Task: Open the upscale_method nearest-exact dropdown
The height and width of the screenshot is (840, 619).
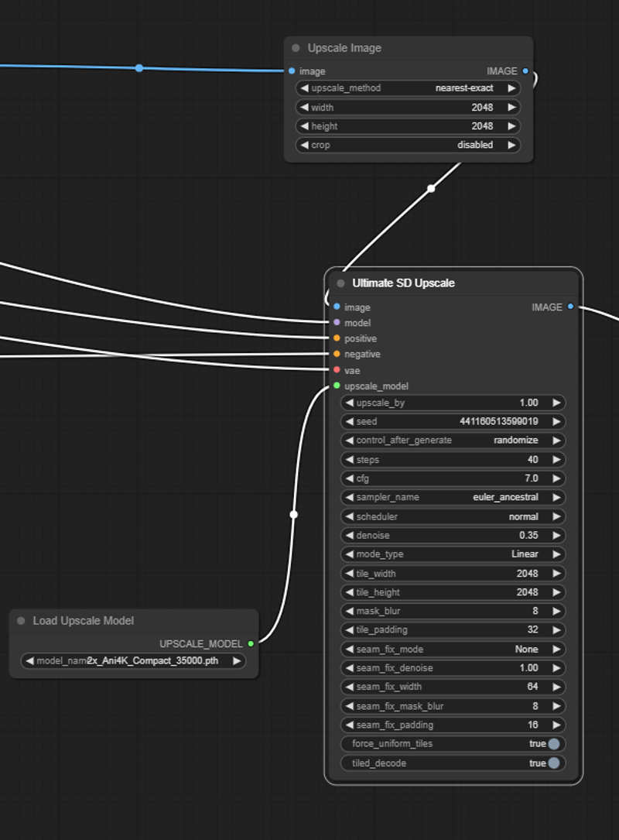Action: [x=408, y=88]
